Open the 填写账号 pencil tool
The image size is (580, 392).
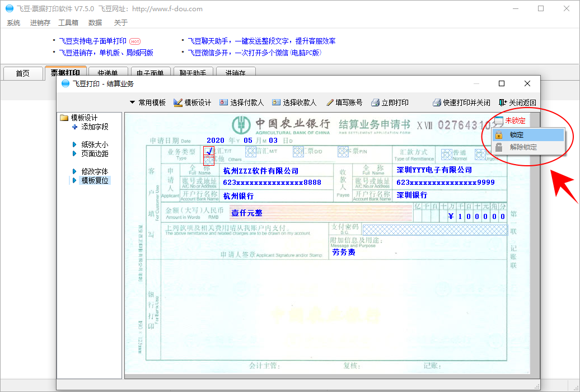344,102
